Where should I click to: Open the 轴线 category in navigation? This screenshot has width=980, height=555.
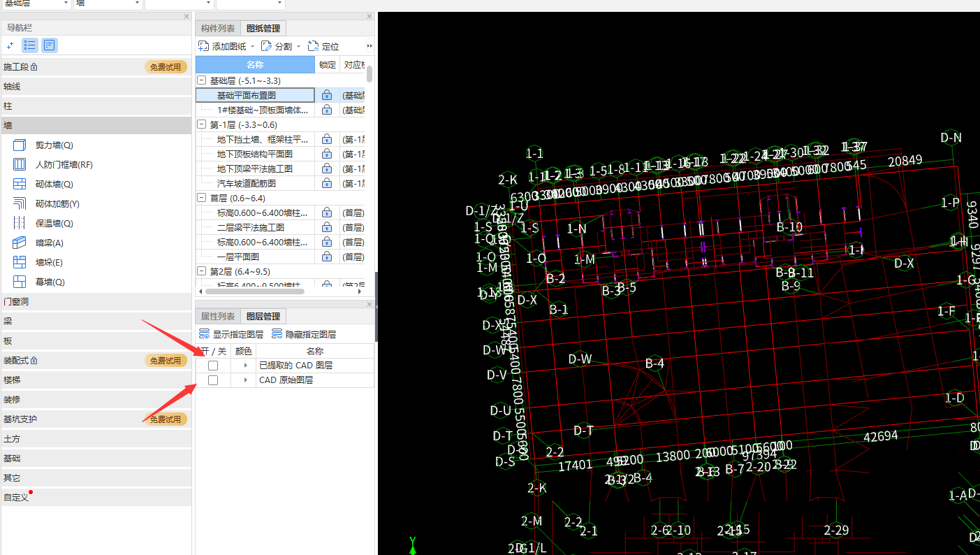click(96, 87)
